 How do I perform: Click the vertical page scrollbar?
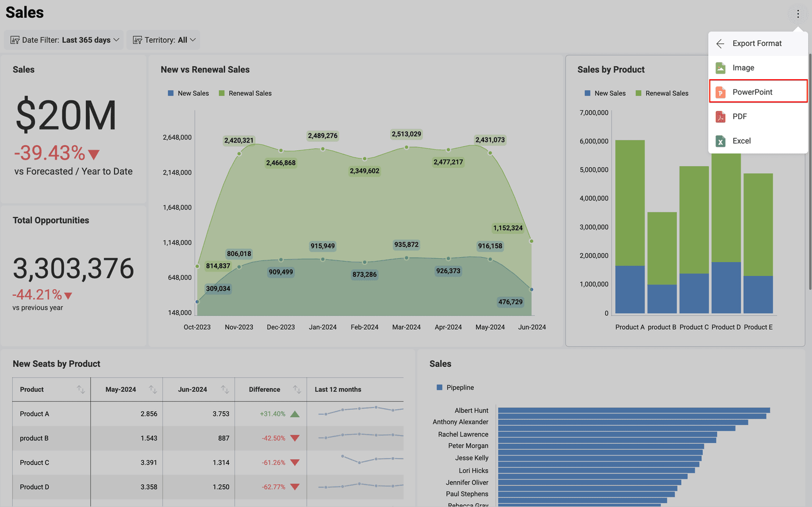810,172
